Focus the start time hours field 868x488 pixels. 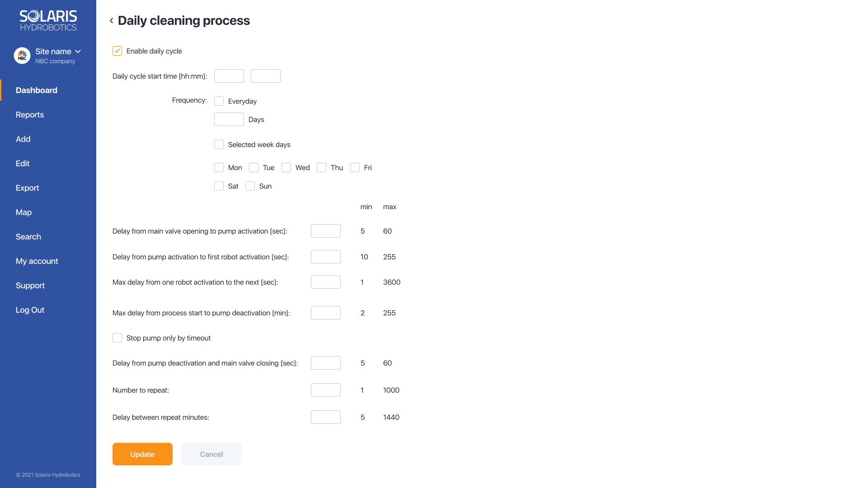[229, 76]
